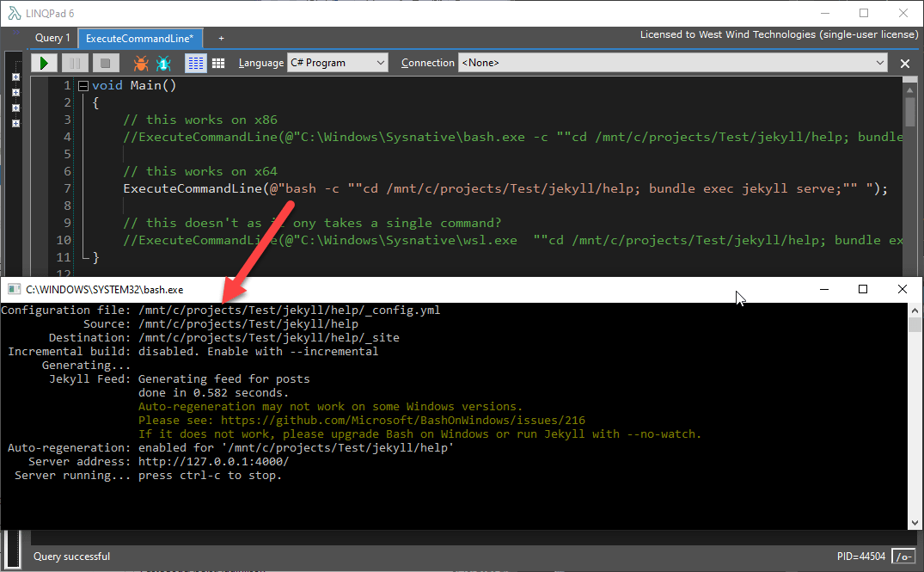This screenshot has height=572, width=924.
Task: Click the cyan bug debugger icon
Action: click(163, 63)
